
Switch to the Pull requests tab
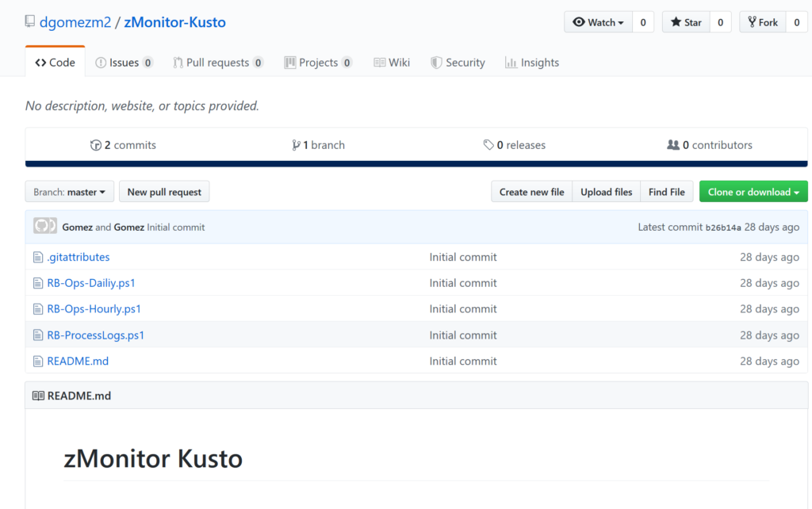[218, 63]
